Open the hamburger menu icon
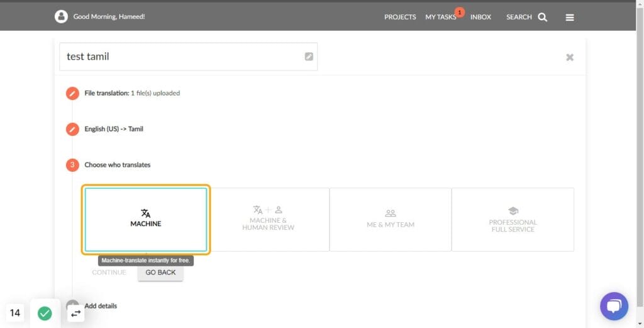644x328 pixels. tap(570, 17)
